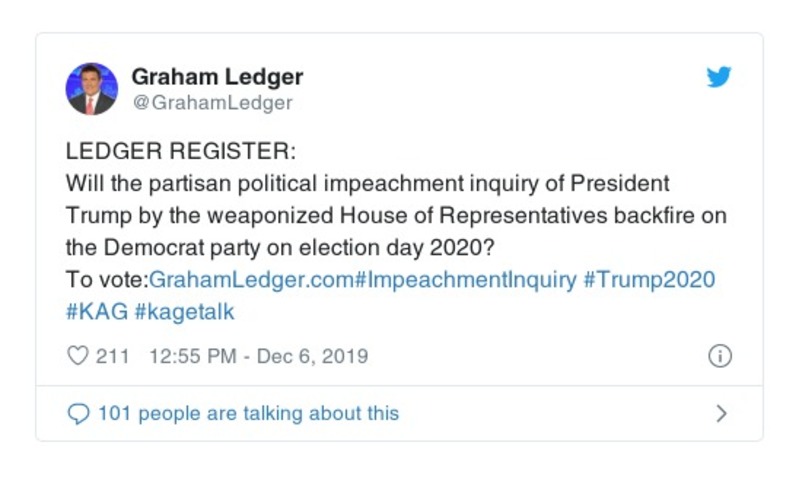
Task: Click the blue speech bubble reply icon
Action: [77, 413]
